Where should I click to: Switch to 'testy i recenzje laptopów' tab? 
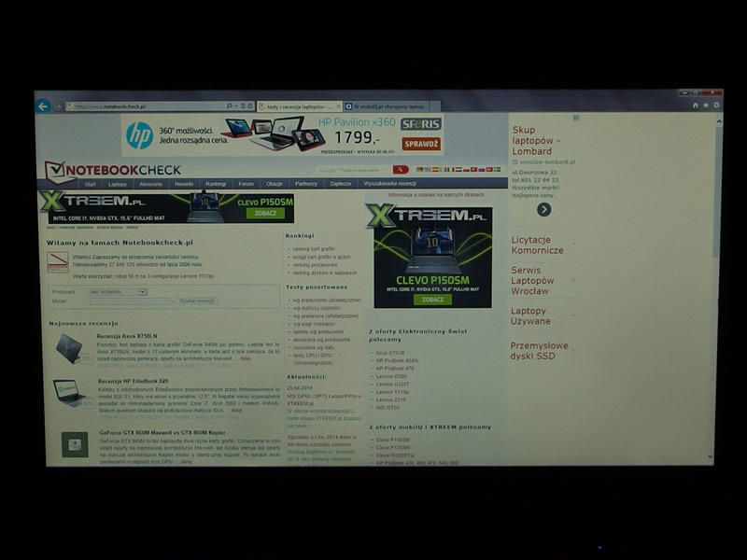[299, 106]
